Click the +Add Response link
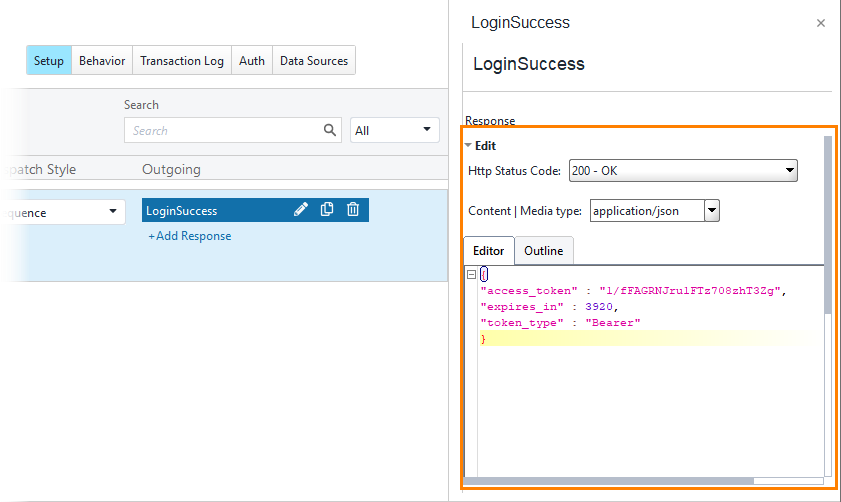 189,236
